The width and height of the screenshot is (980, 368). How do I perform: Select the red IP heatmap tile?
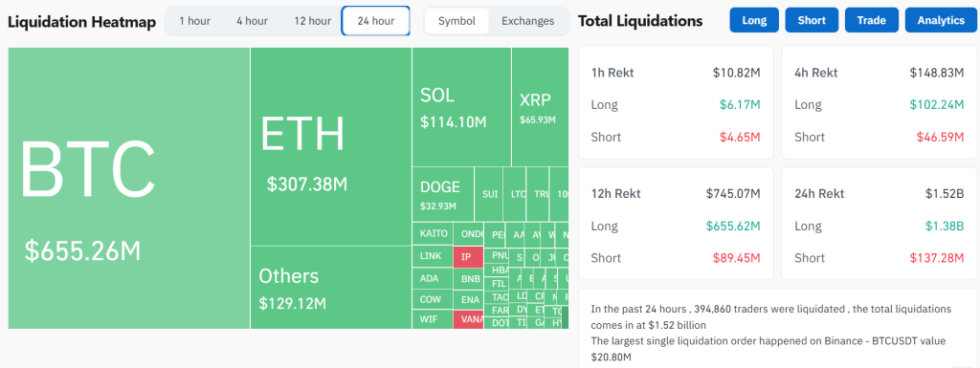coord(469,256)
